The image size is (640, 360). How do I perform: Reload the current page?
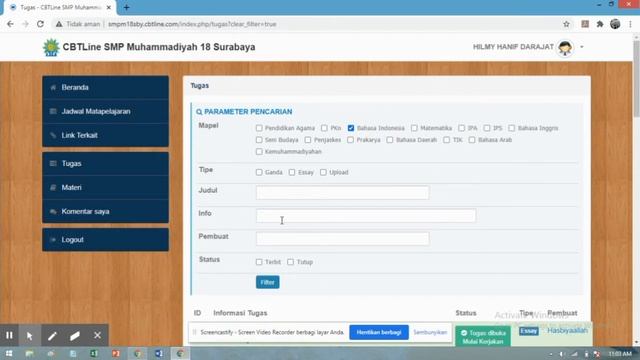point(40,24)
